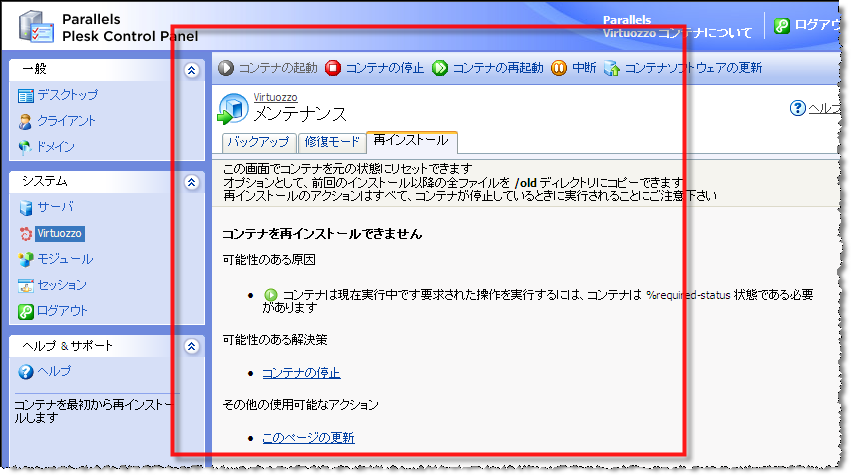Open クライアント in the sidebar
This screenshot has height=475, width=851.
pyautogui.click(x=66, y=121)
